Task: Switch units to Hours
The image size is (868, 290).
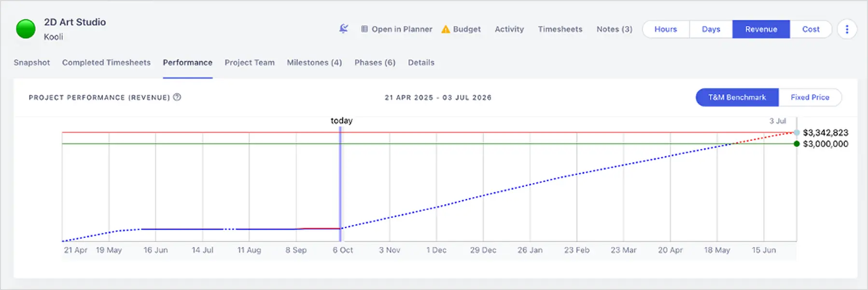Action: click(666, 29)
